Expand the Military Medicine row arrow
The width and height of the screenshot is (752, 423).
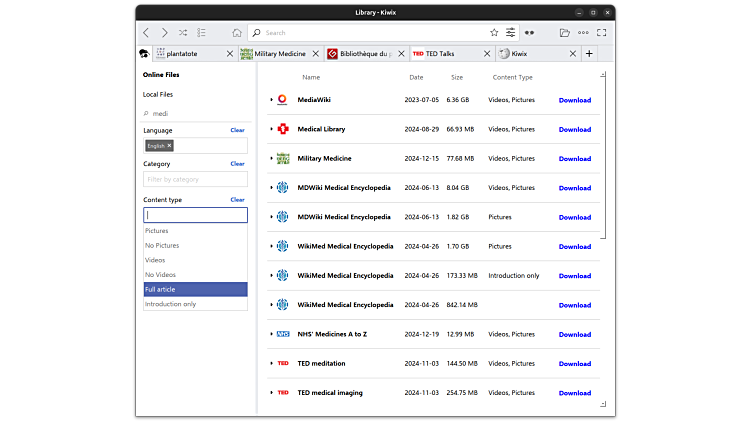(x=271, y=158)
